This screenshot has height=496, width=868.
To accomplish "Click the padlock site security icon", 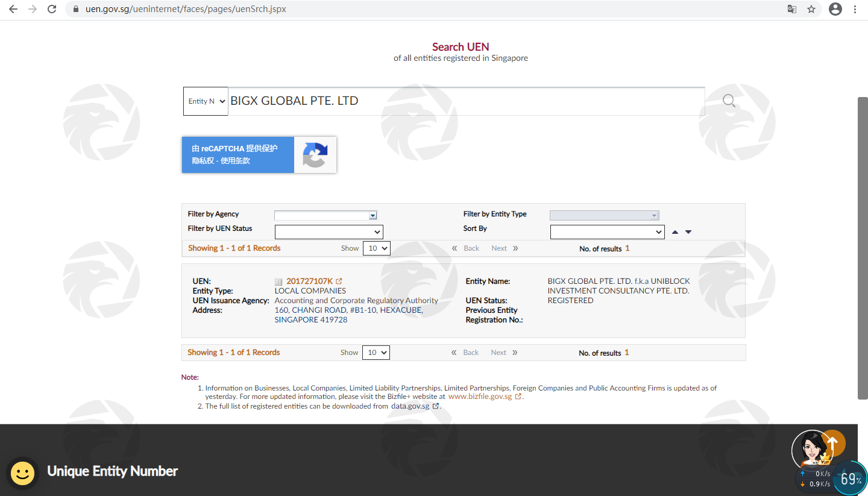I will [76, 10].
